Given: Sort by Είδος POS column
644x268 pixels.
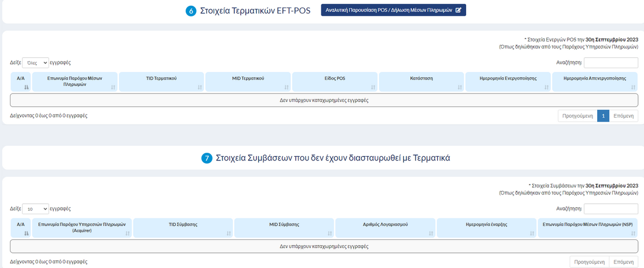Looking at the screenshot, I should tap(334, 81).
